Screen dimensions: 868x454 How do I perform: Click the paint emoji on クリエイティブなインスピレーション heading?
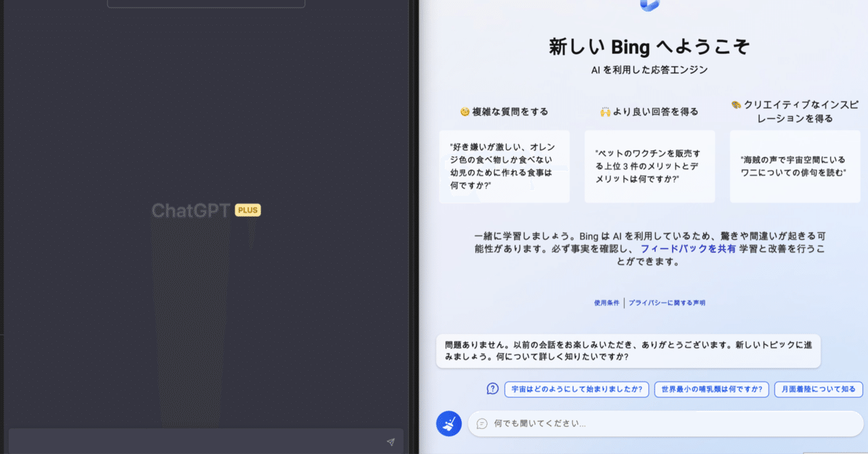737,104
